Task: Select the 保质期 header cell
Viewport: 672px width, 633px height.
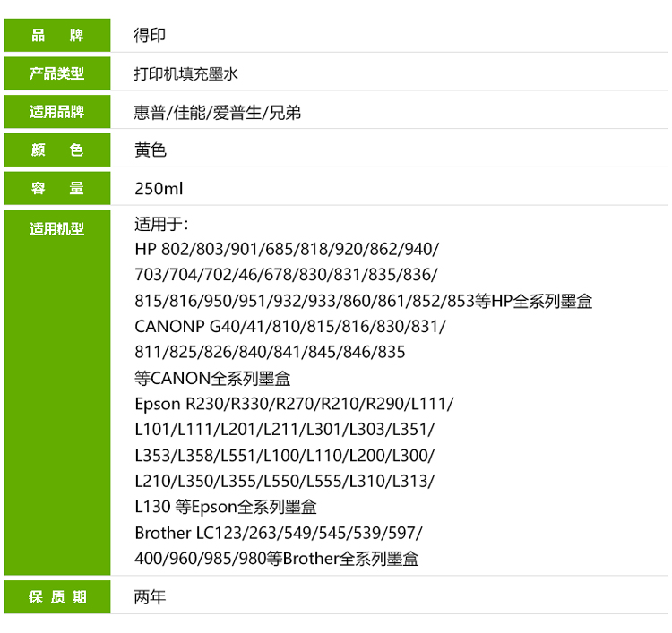Action: coord(57,596)
